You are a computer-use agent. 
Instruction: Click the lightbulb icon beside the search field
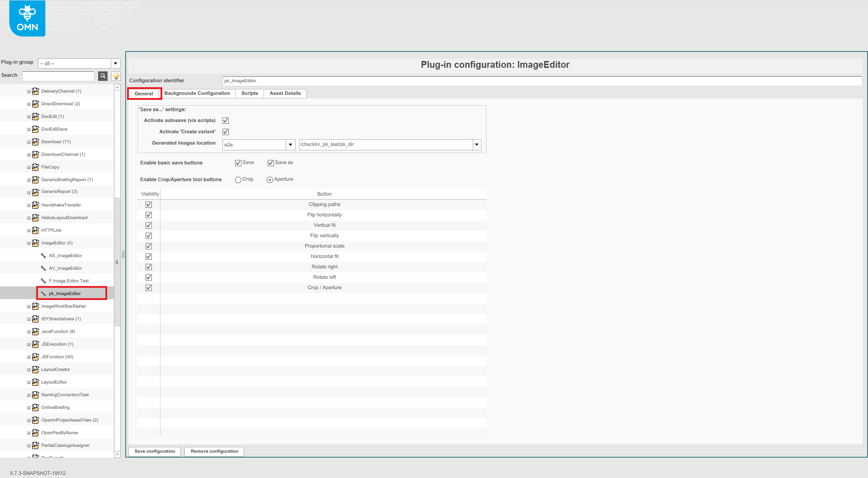point(116,76)
